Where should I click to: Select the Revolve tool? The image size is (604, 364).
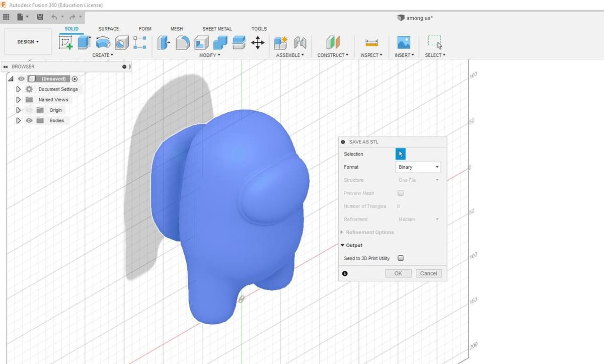point(103,42)
